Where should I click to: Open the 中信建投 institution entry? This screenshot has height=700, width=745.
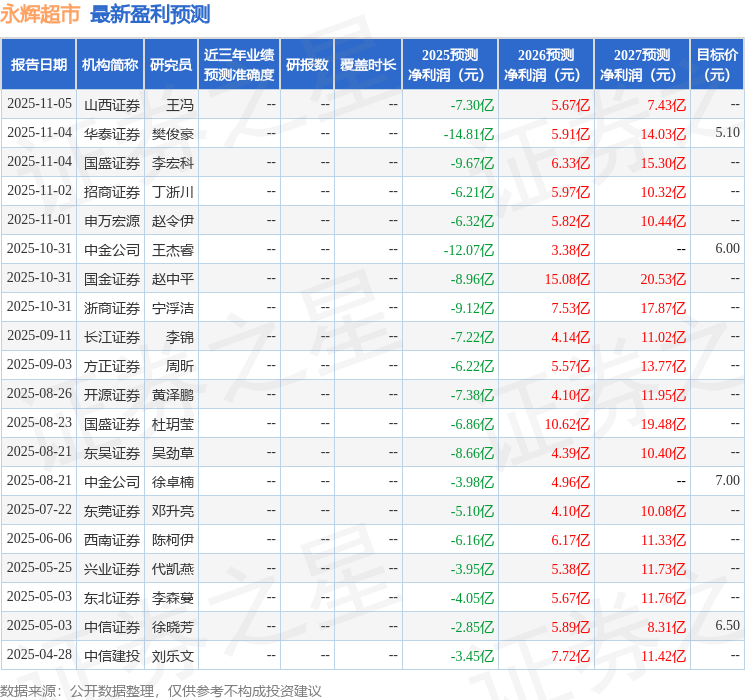[111, 656]
